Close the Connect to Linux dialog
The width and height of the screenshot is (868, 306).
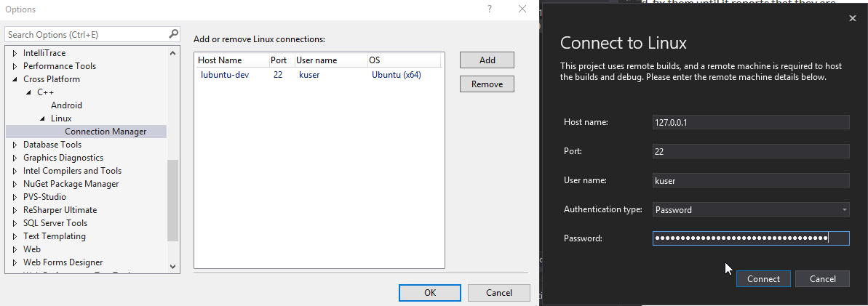pos(852,18)
